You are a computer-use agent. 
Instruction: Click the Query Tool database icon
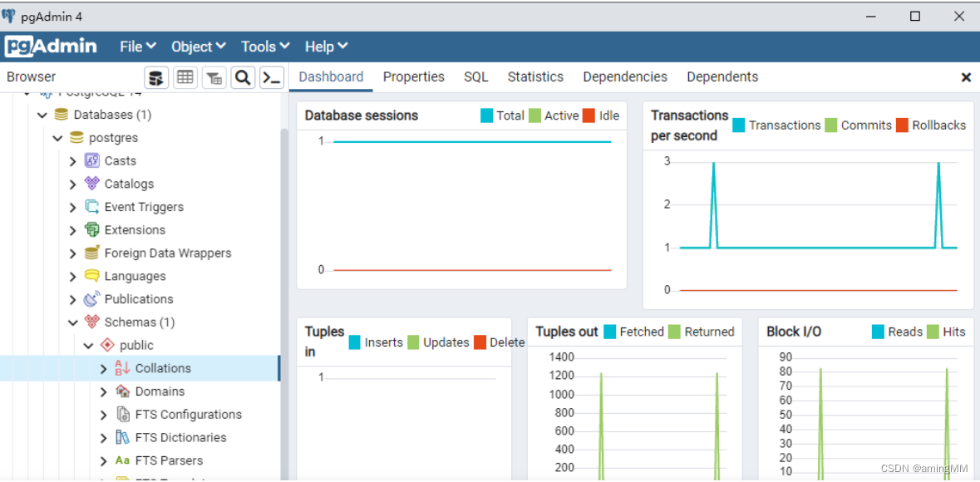[156, 77]
